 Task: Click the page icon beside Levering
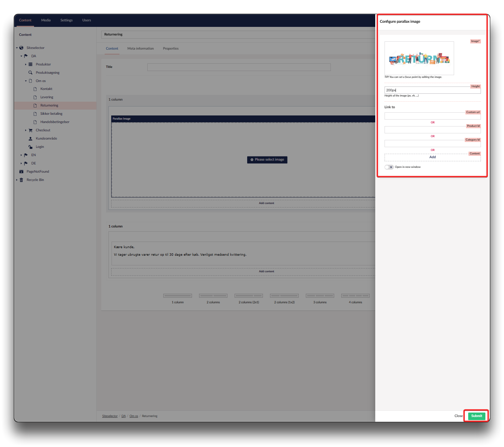[35, 97]
